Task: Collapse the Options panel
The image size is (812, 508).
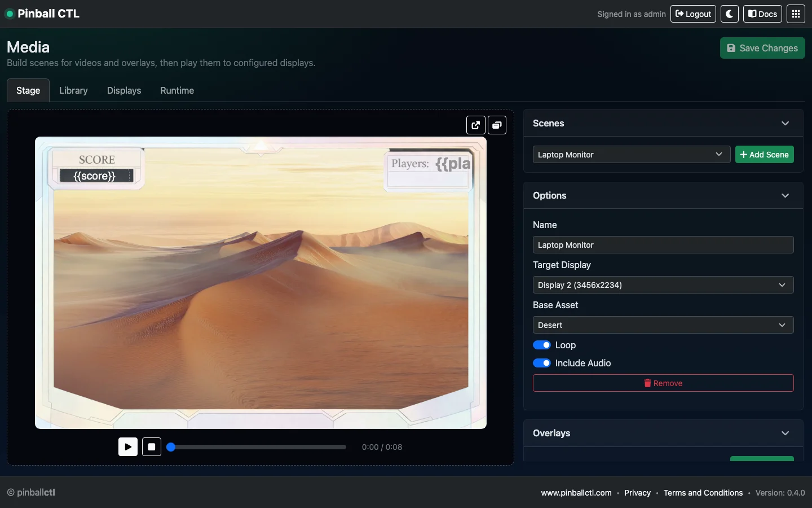Action: click(785, 196)
